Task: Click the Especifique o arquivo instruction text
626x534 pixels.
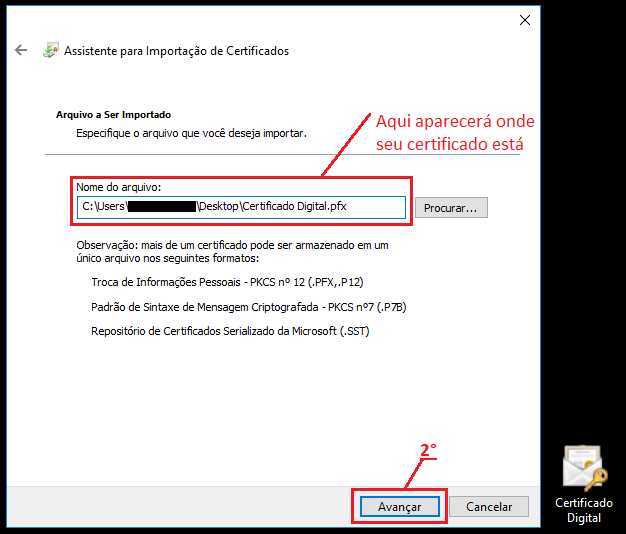Action: (191, 132)
